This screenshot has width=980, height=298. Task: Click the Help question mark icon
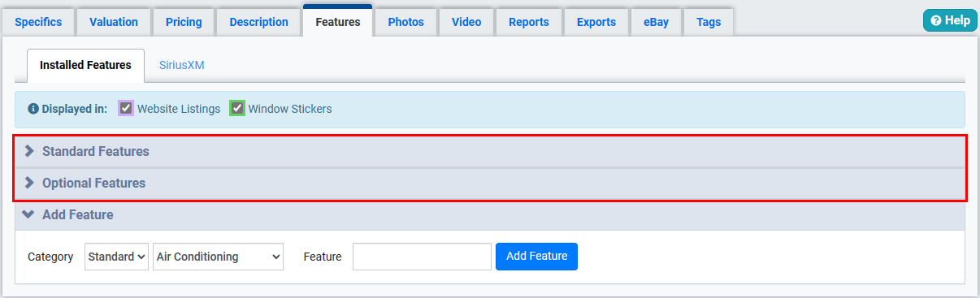(x=936, y=21)
